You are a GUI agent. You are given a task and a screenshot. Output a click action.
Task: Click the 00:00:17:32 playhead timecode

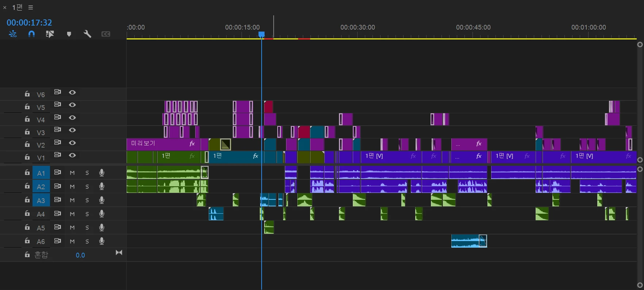(x=29, y=23)
